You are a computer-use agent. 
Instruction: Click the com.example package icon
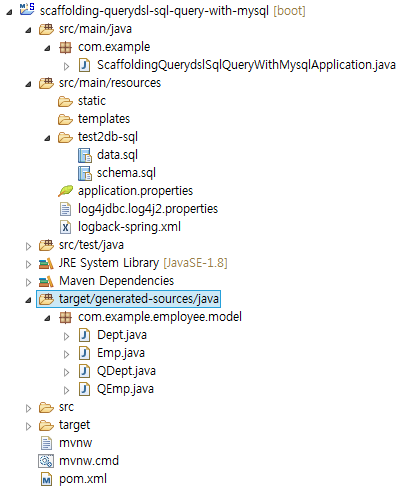pos(65,47)
